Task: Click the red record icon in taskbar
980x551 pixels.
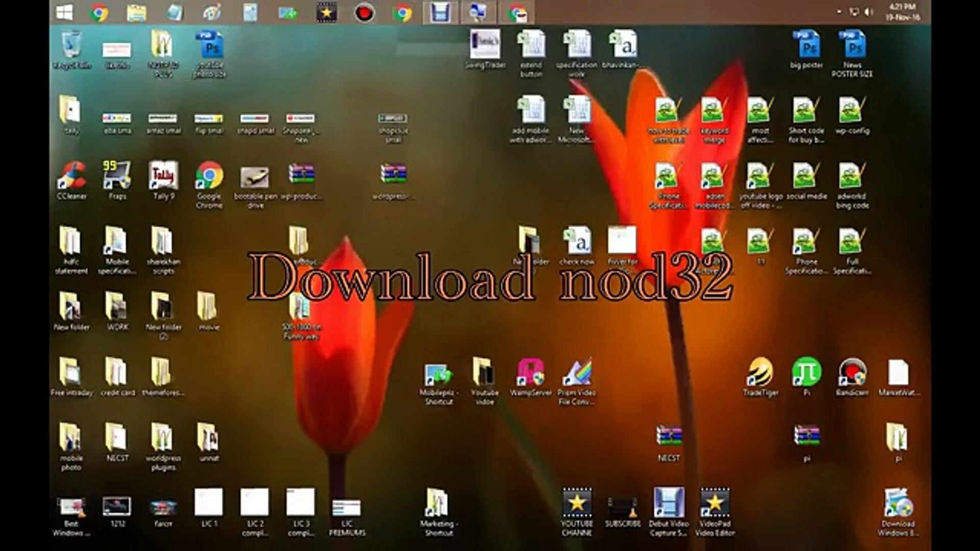Action: coord(364,13)
